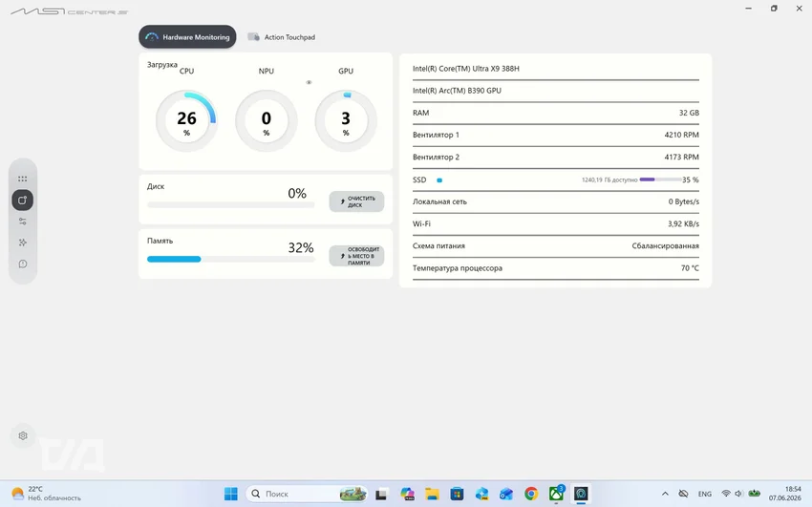Image resolution: width=812 pixels, height=507 pixels.
Task: Open the apps grid icon in sidebar
Action: point(22,179)
